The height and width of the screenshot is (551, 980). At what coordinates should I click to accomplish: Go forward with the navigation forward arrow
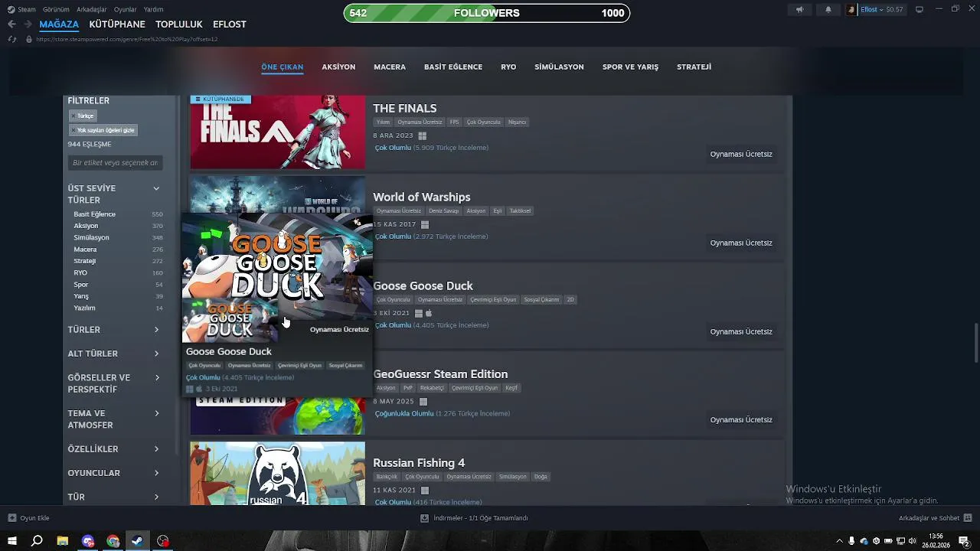(28, 24)
